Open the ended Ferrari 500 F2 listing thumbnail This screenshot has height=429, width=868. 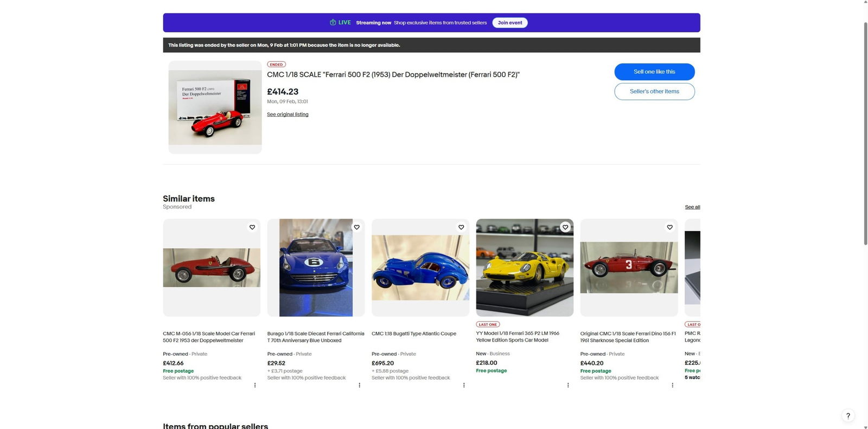pyautogui.click(x=215, y=107)
